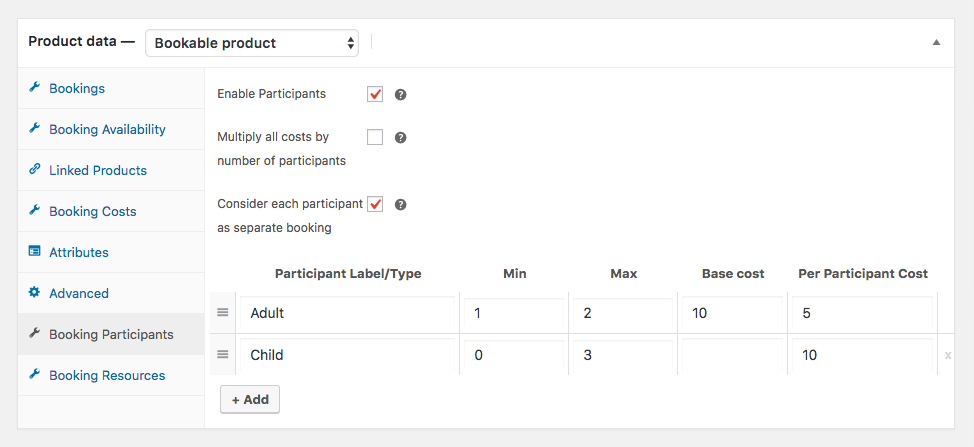Open the Attributes tab
974x447 pixels.
coord(78,252)
